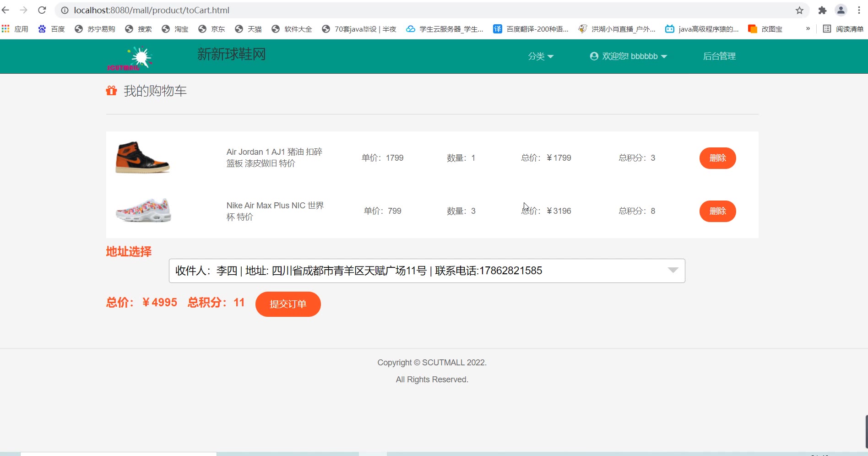Screen dimensions: 868x456
Task: Bookmark this page with the star icon
Action: click(799, 10)
